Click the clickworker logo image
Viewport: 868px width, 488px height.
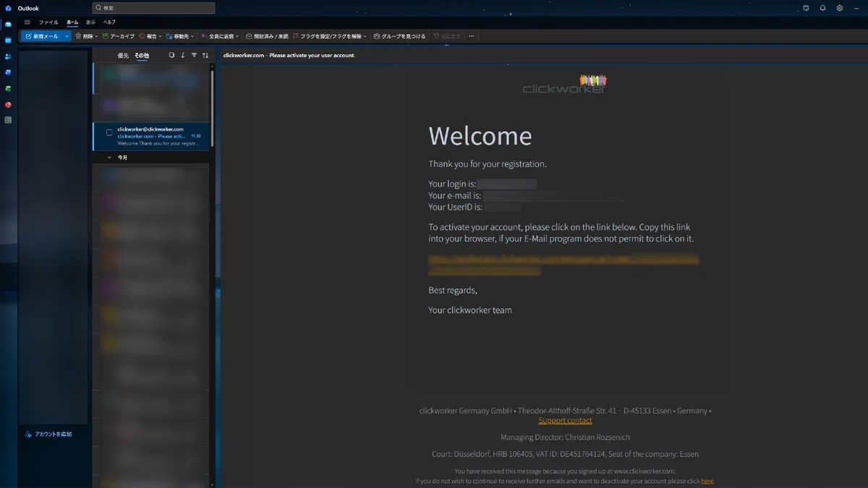[565, 84]
